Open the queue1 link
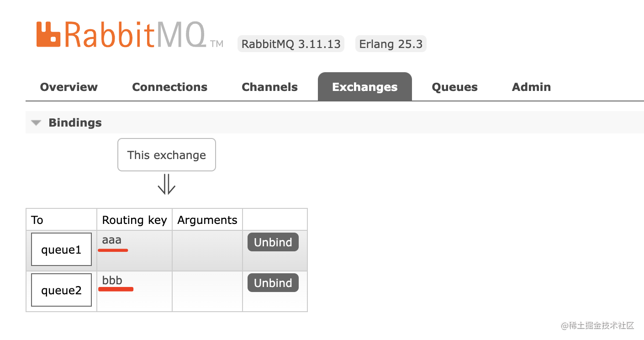The width and height of the screenshot is (644, 340). [61, 250]
